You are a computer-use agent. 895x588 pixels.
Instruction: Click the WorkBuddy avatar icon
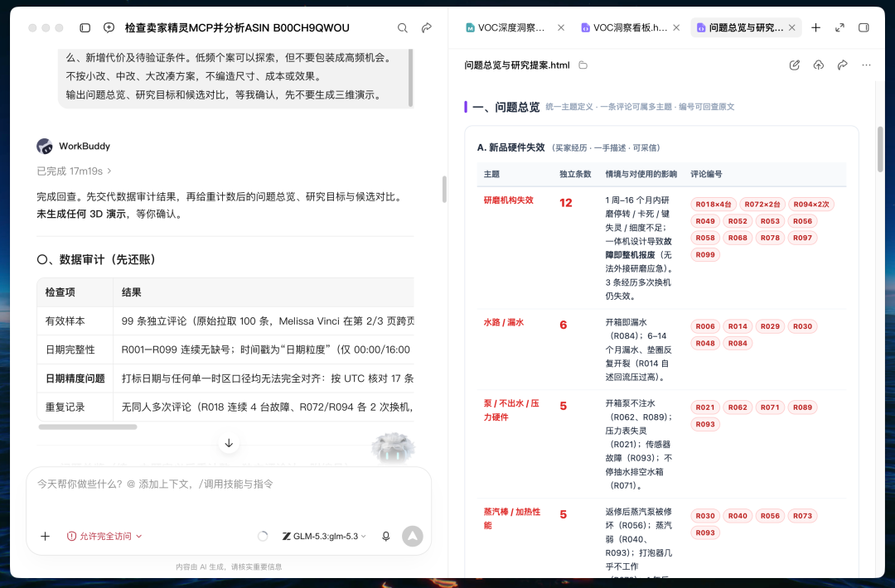click(x=45, y=146)
